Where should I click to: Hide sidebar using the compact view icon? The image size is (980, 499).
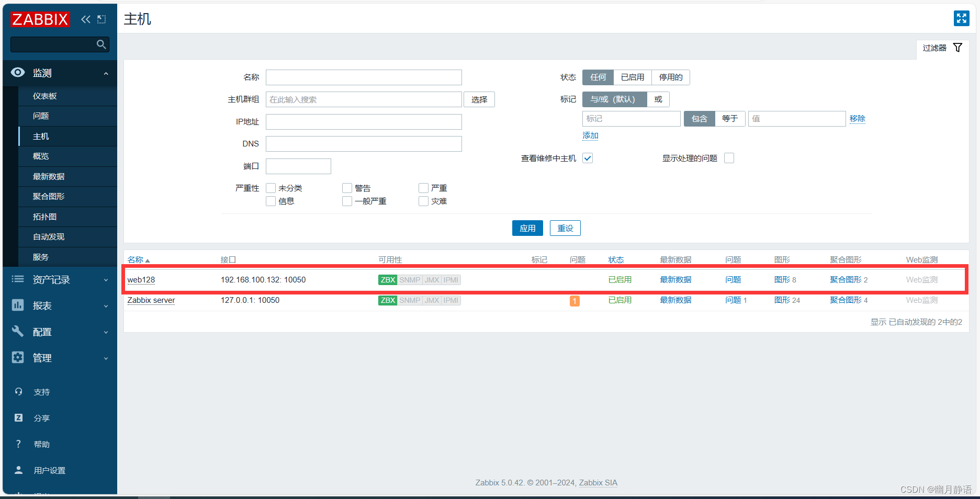click(x=102, y=19)
